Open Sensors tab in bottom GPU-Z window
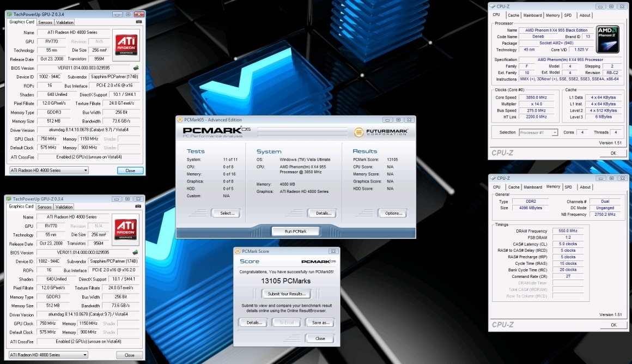This screenshot has width=632, height=364. 44,207
